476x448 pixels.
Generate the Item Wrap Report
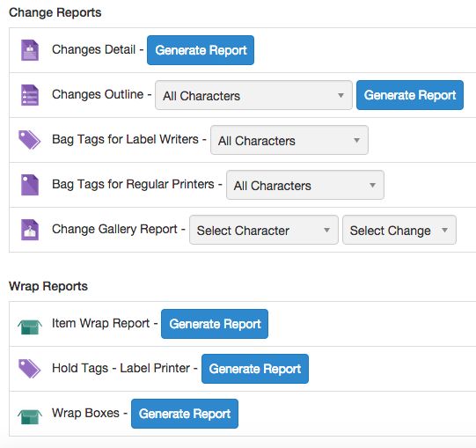click(215, 324)
